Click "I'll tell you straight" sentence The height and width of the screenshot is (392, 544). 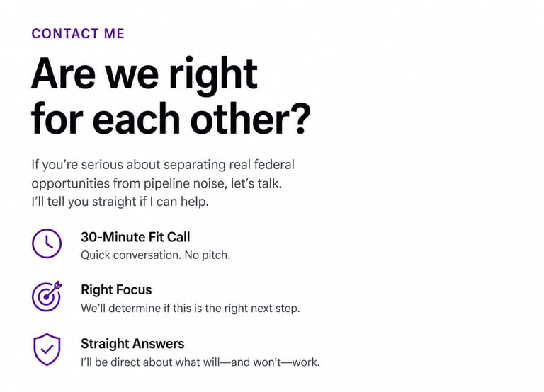86,202
